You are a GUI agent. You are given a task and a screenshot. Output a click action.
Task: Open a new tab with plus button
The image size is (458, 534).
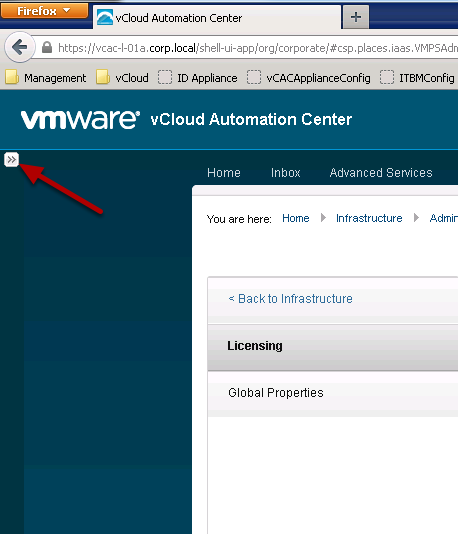[x=356, y=17]
